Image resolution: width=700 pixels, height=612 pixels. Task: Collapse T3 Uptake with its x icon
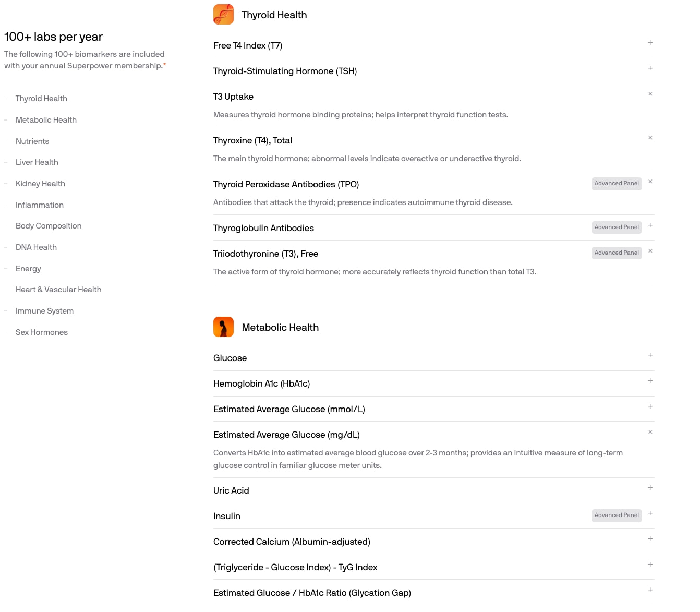pos(650,94)
